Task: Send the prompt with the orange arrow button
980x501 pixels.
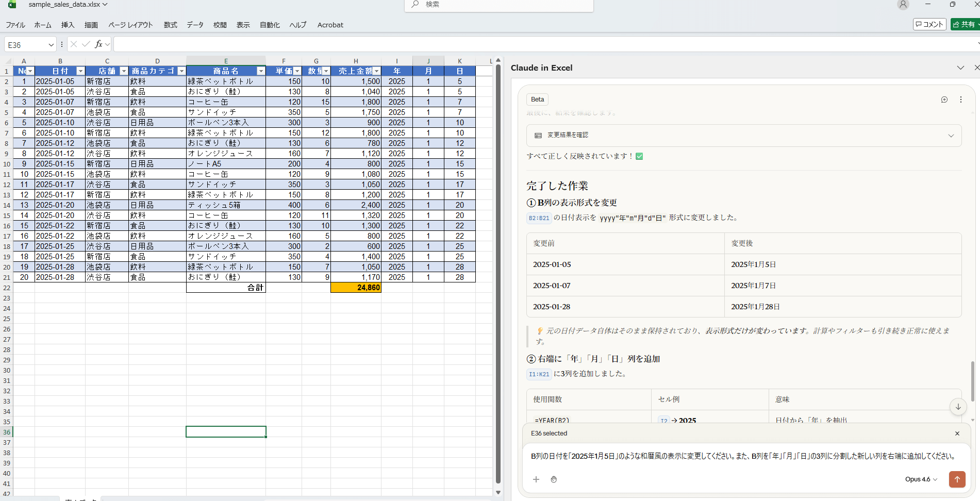Action: tap(957, 479)
